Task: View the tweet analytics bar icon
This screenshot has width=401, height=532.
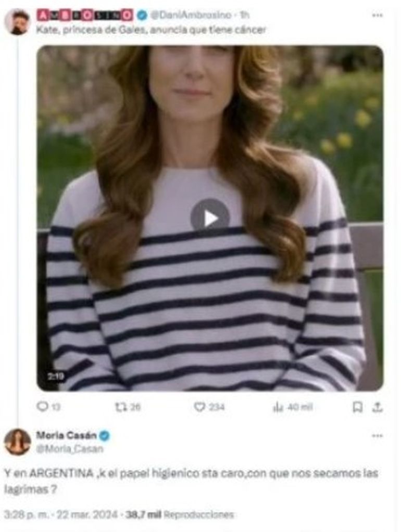Action: tap(278, 407)
